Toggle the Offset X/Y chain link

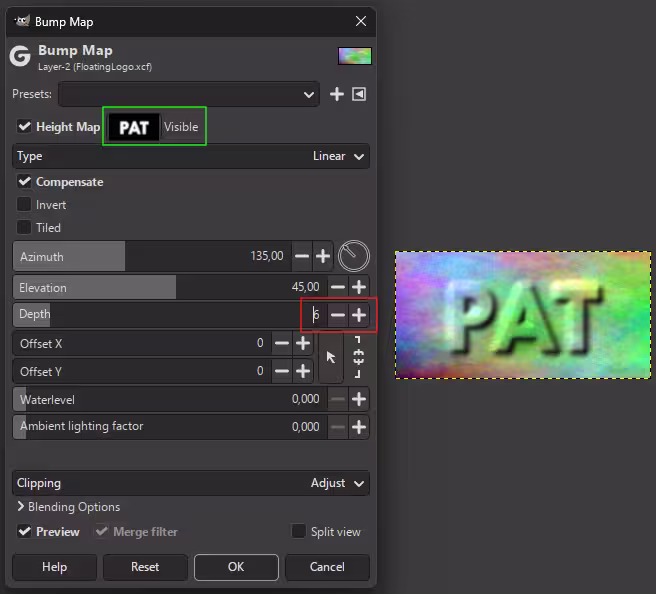click(359, 357)
